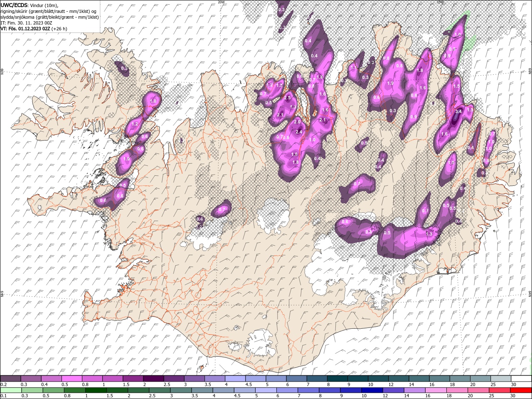Screen dimensions: 532x399
Task: Pick the light lavender 4 swatch in the top legend row
Action: pyautogui.click(x=235, y=379)
